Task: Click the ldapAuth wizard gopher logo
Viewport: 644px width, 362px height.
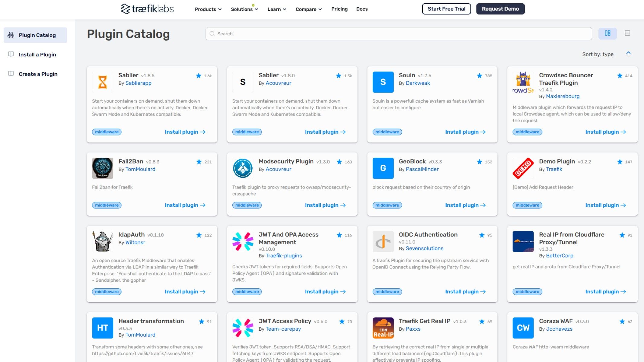Action: pyautogui.click(x=103, y=241)
